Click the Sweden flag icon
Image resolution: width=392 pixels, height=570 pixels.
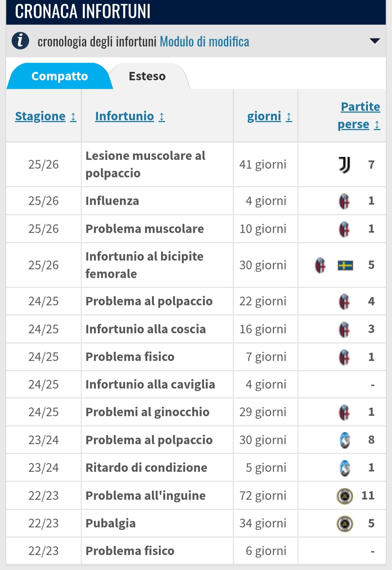click(345, 265)
